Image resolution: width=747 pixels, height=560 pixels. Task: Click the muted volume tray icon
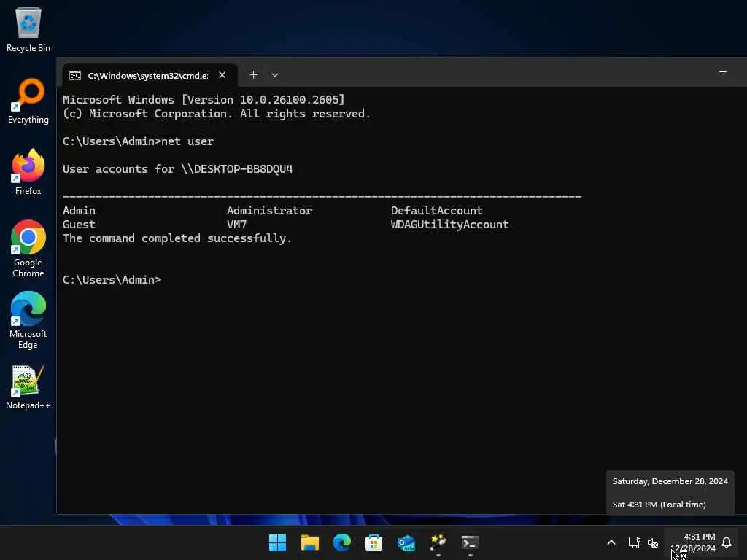653,542
